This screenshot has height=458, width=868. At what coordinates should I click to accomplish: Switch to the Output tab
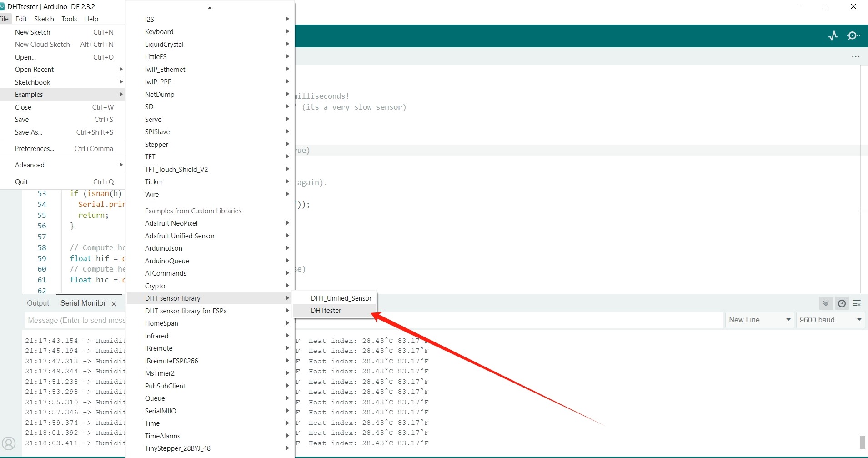pos(38,303)
